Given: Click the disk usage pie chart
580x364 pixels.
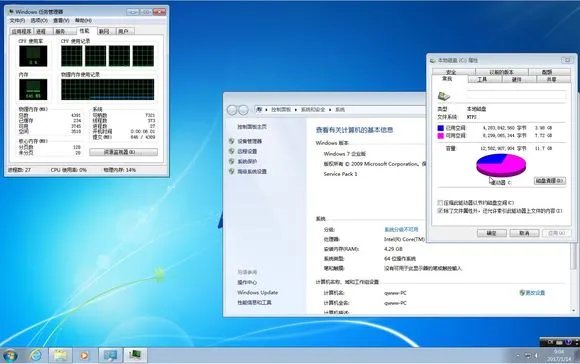Looking at the screenshot, I should (501, 165).
